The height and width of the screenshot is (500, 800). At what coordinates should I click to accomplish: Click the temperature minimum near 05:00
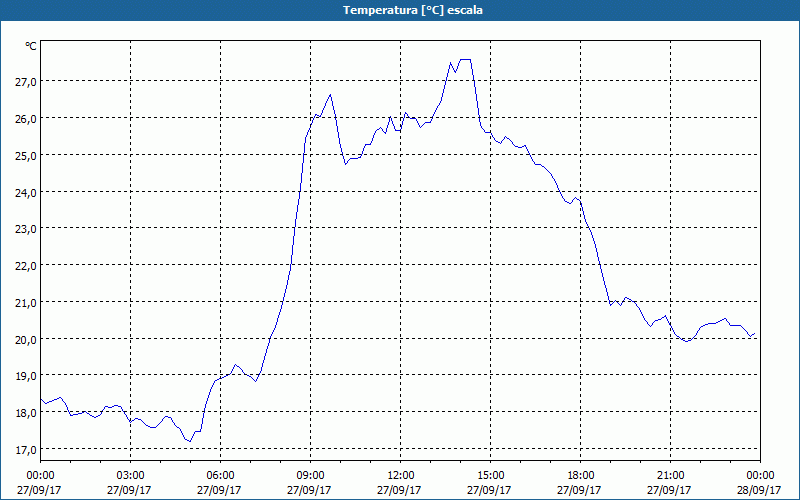(190, 441)
